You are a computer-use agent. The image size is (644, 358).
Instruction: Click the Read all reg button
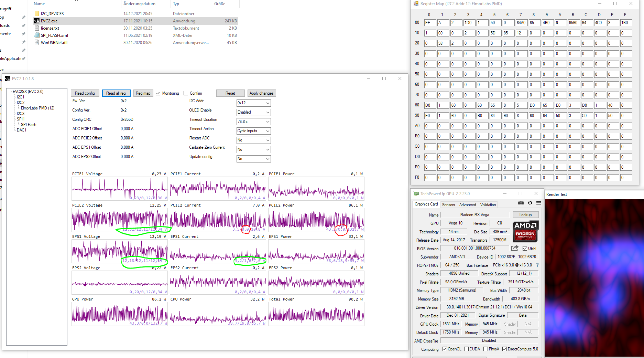coord(116,93)
